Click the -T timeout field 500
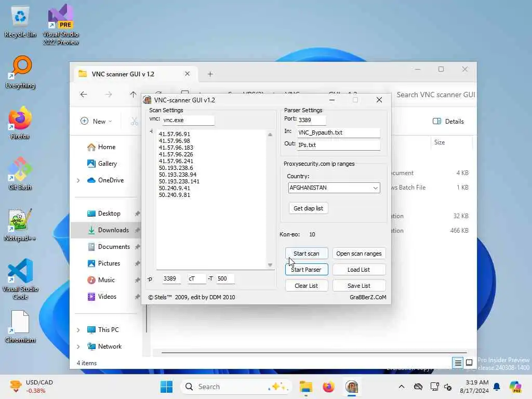The width and height of the screenshot is (532, 399). 224,278
